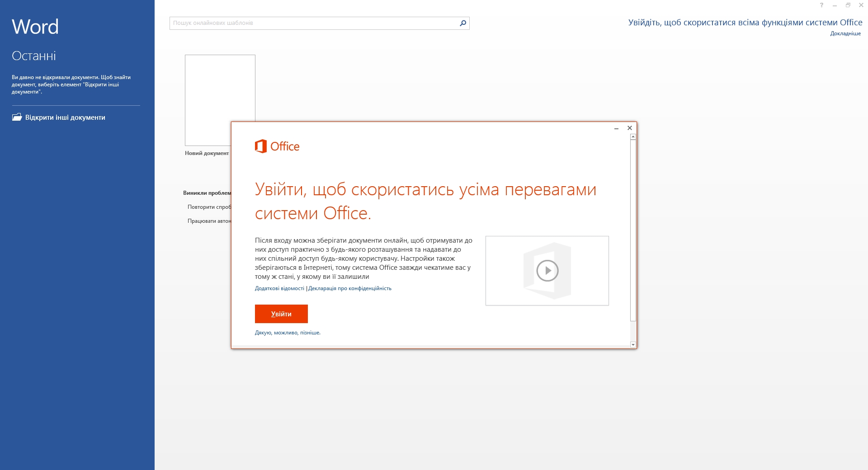Click the dialog heading 'Увійти, щоб скористатись…'
Screen dimensions: 868x470
[x=425, y=201]
